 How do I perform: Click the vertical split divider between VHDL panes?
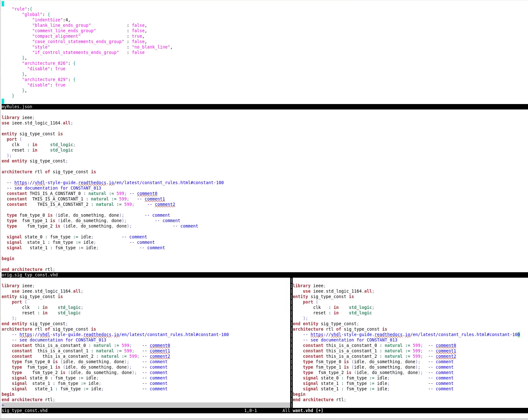(x=291, y=341)
